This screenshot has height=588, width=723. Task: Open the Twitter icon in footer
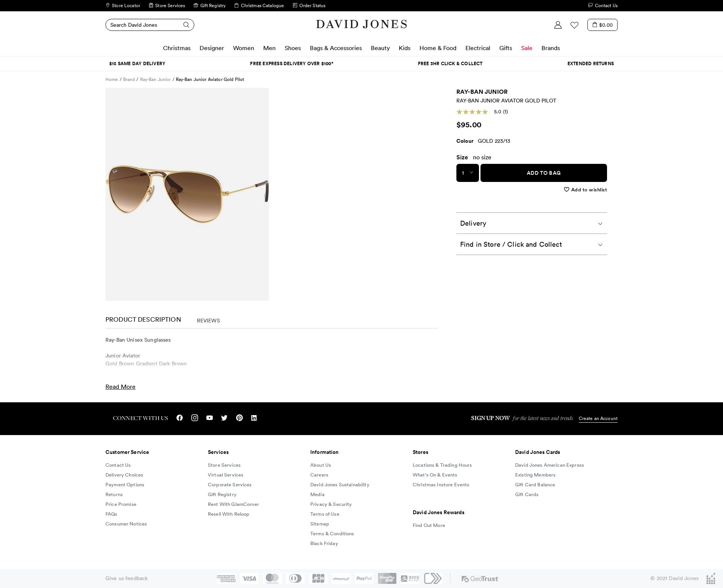224,418
